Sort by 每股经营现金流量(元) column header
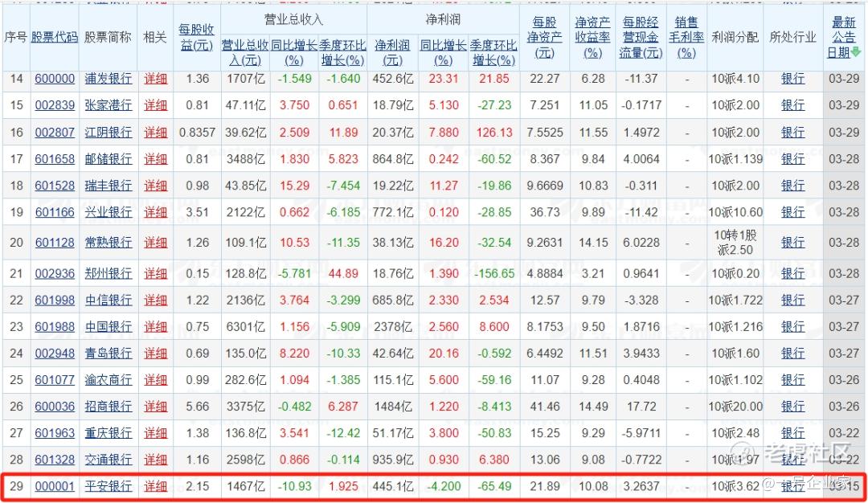The image size is (868, 503). coord(641,37)
